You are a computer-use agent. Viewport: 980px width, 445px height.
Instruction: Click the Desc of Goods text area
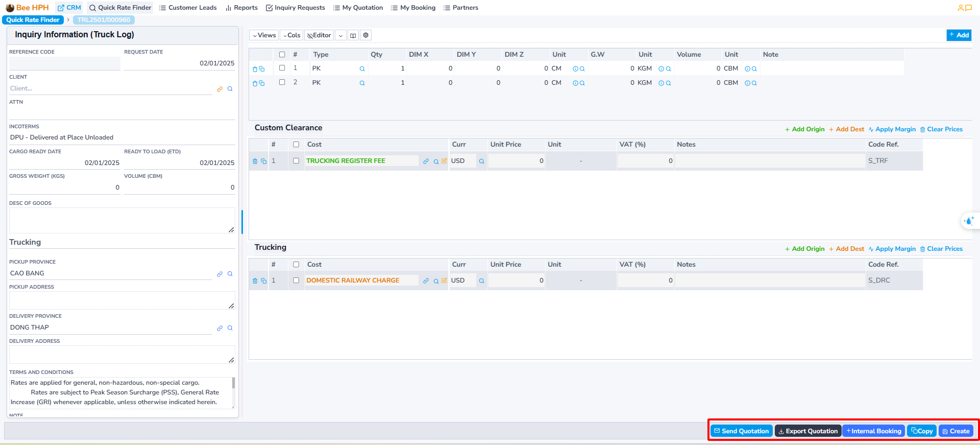point(121,220)
